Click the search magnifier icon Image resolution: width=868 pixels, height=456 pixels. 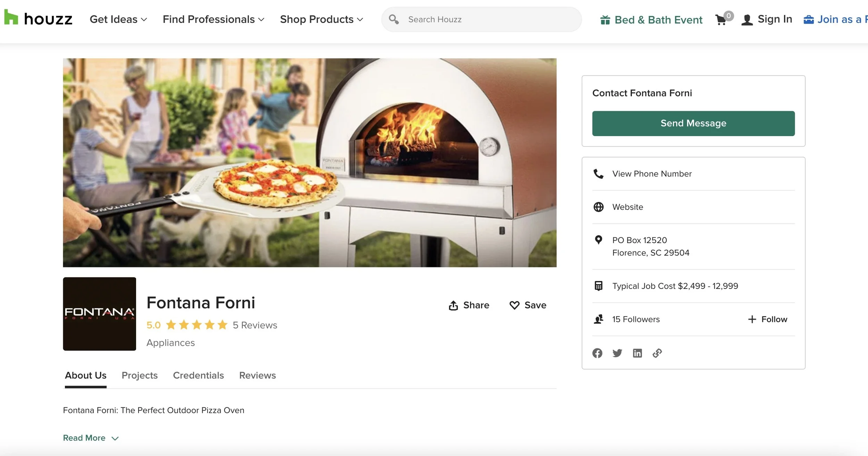[394, 19]
